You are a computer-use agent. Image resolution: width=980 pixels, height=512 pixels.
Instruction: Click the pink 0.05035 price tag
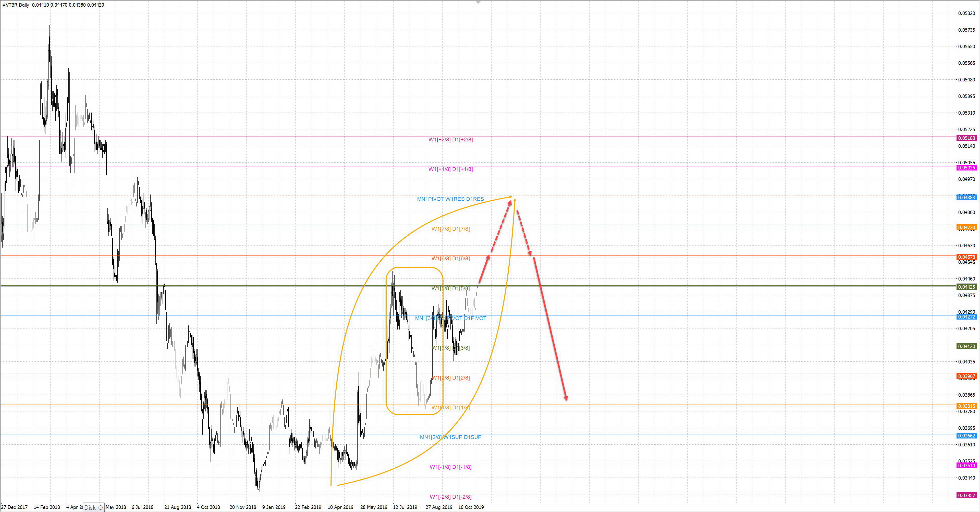(x=966, y=168)
